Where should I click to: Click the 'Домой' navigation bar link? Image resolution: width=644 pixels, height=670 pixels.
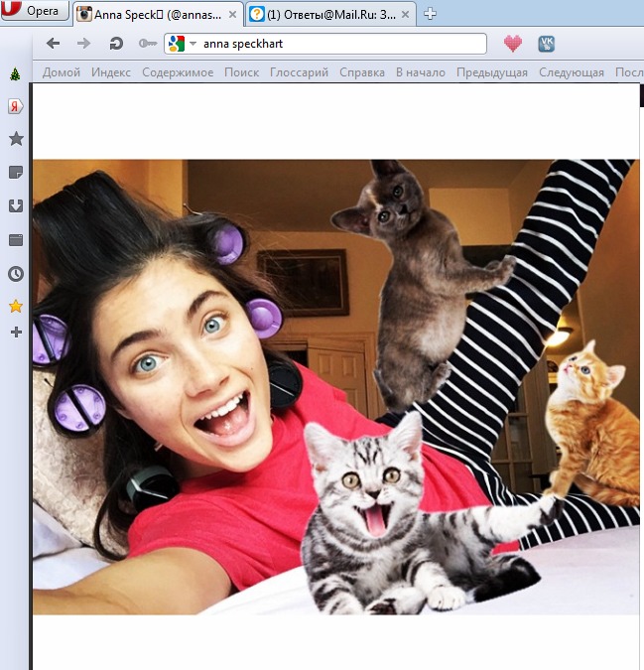coord(62,72)
